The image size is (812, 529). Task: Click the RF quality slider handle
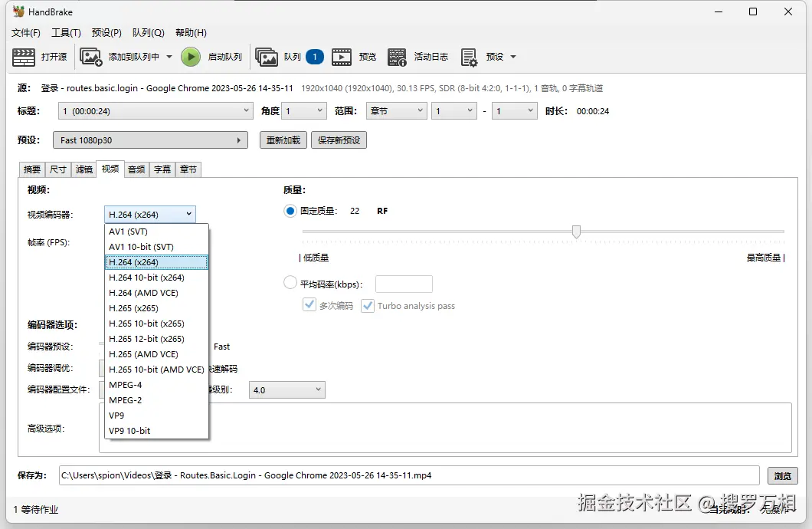coord(576,231)
